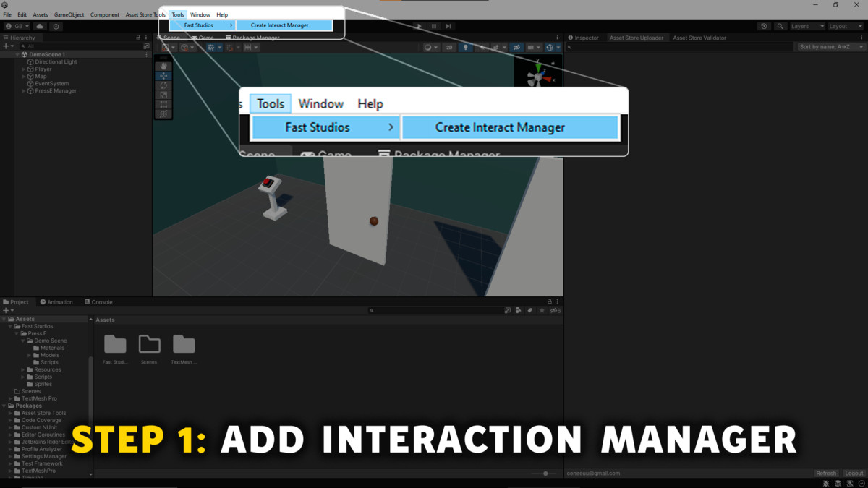Expand the Resources folder
This screenshot has width=868, height=488.
coord(23,370)
